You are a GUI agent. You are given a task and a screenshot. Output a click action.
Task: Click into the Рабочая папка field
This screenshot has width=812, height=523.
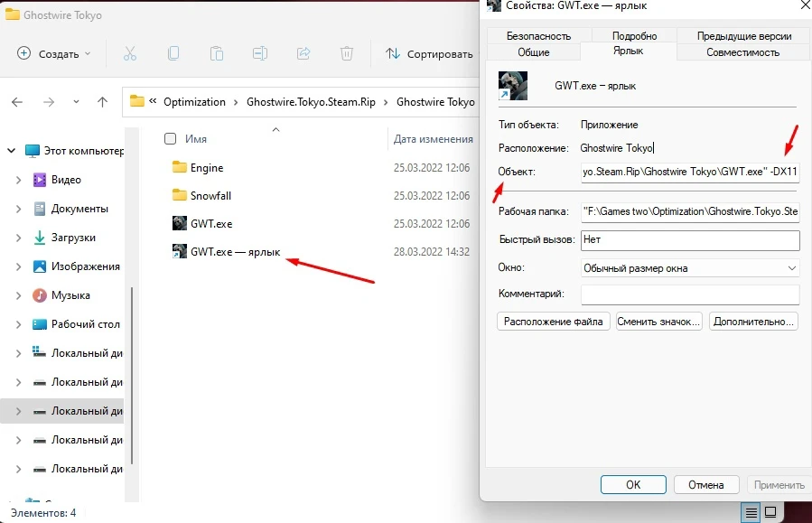[x=690, y=211]
